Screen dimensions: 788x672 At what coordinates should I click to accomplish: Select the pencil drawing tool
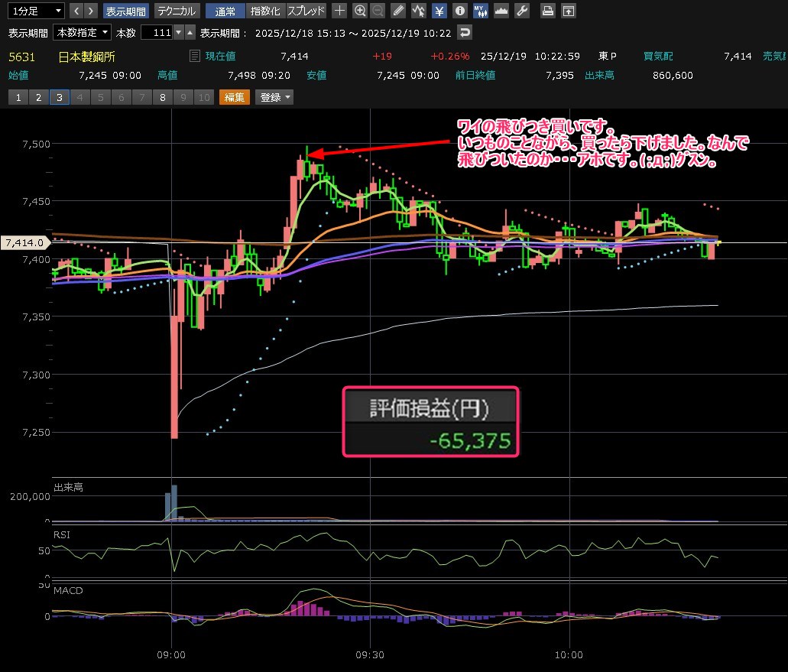point(398,11)
